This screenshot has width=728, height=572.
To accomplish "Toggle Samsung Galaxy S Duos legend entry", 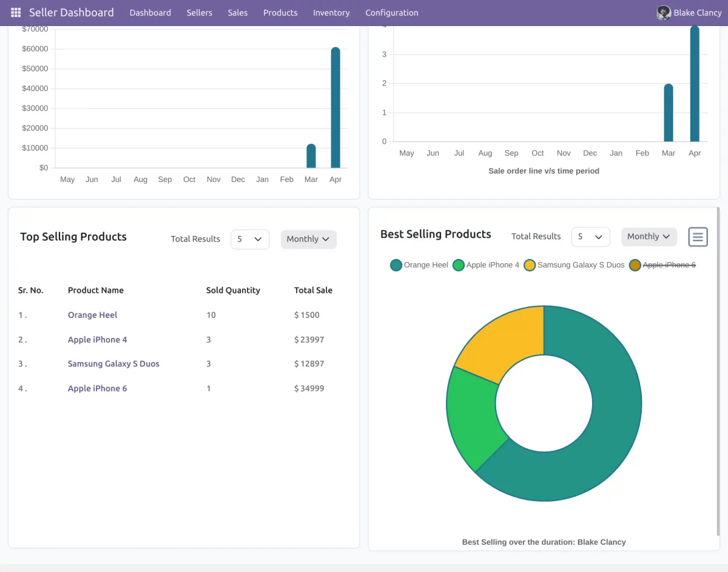I will tap(573, 265).
